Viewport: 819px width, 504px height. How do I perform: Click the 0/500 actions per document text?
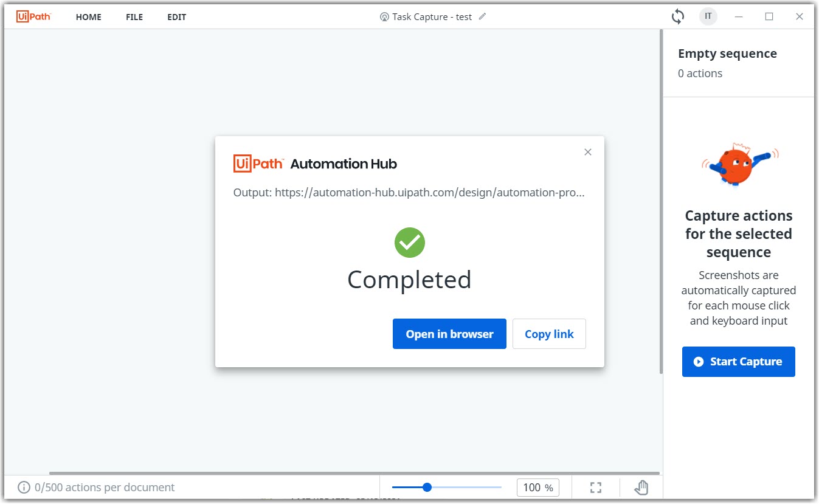pos(105,488)
